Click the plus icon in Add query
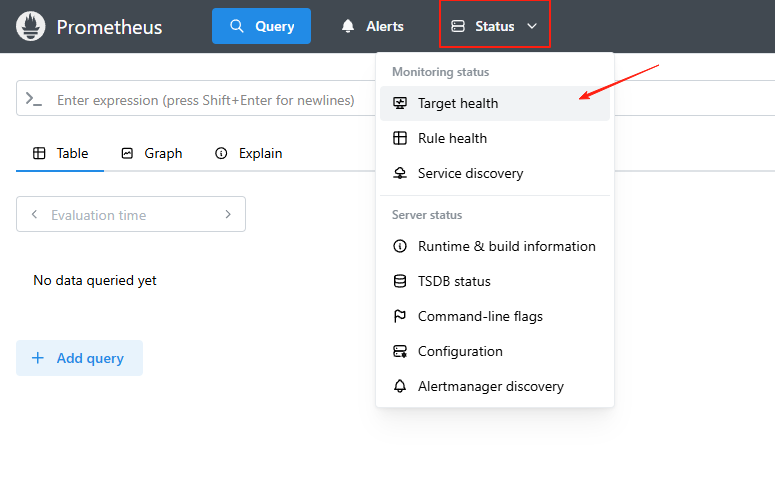 (38, 358)
